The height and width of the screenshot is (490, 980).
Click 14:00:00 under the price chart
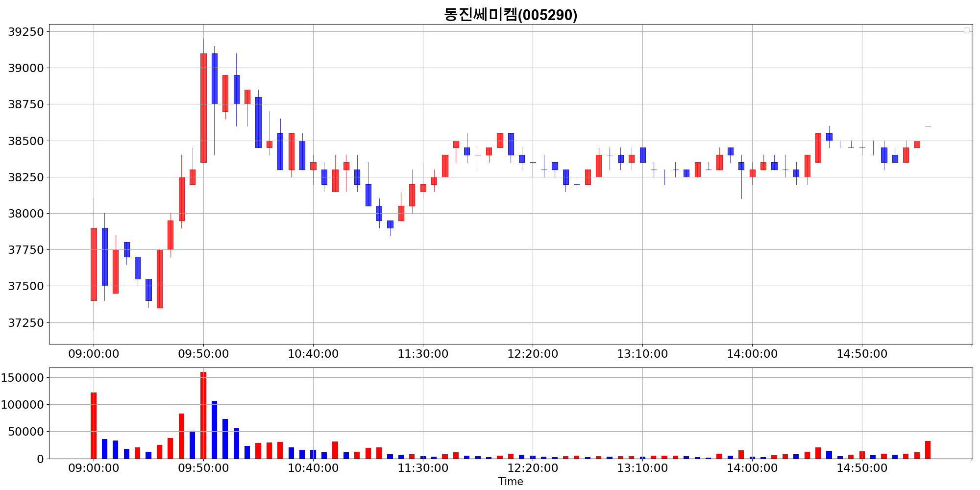(752, 354)
